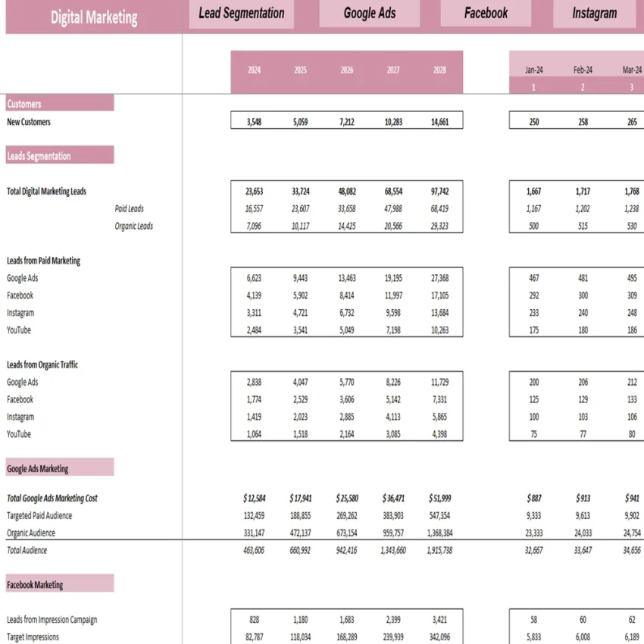Switch to the Google Ads tab
Viewport: 644px width, 644px height.
coord(369,13)
